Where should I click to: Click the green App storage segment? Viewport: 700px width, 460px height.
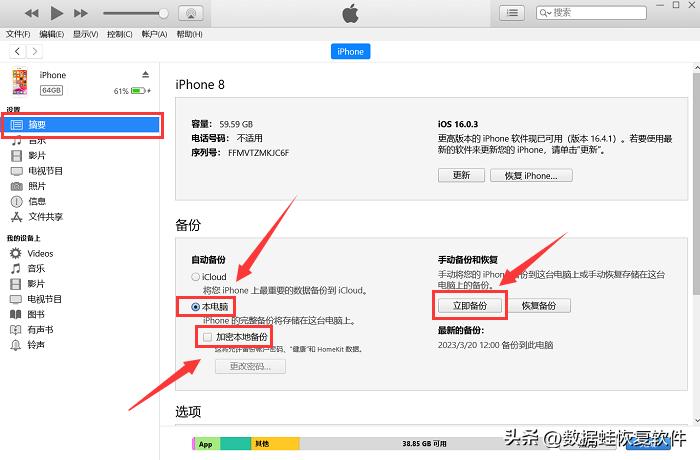[207, 443]
